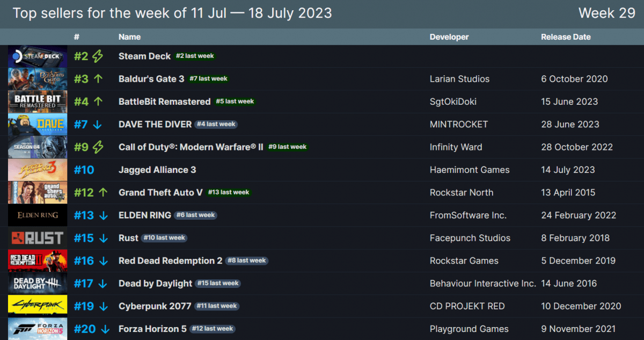
Task: Click the "#6 last week" badge
Action: coord(196,215)
